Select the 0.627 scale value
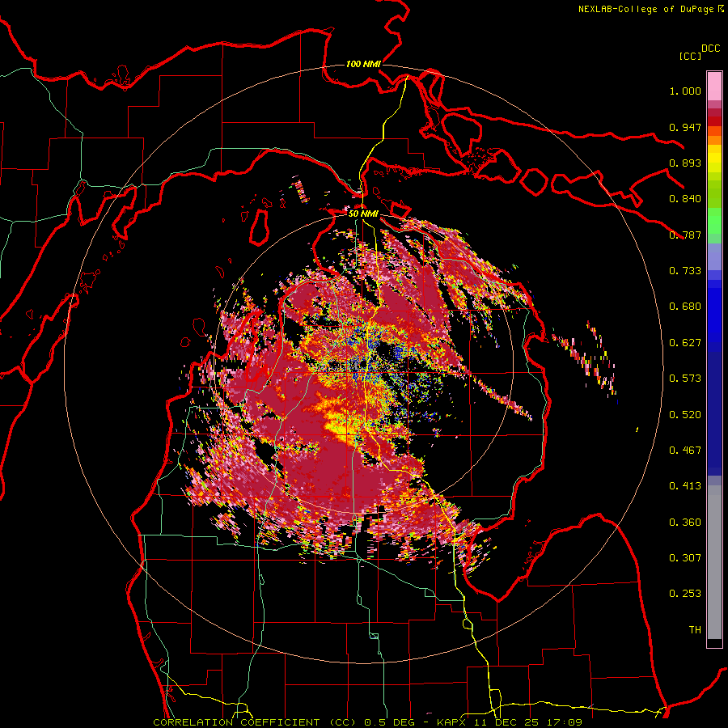Image resolution: width=728 pixels, height=728 pixels. coord(685,343)
